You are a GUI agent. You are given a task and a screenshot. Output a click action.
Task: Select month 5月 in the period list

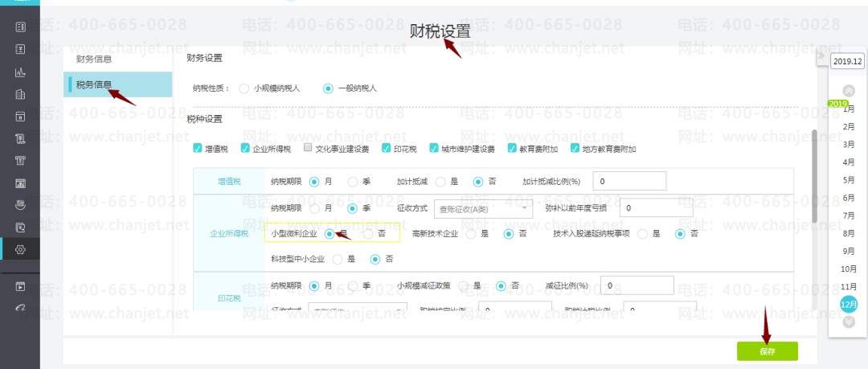[849, 179]
